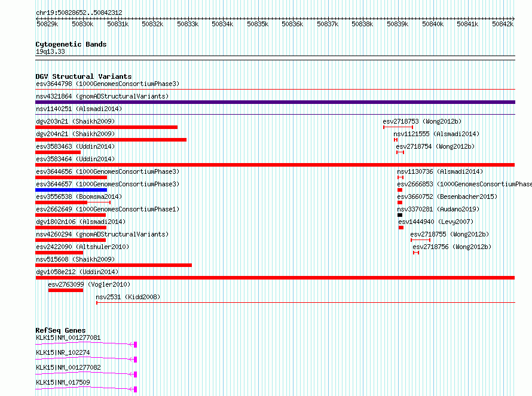Click esv2666853 1000Genomes label
This screenshot has width=532, height=396.
pos(464,184)
